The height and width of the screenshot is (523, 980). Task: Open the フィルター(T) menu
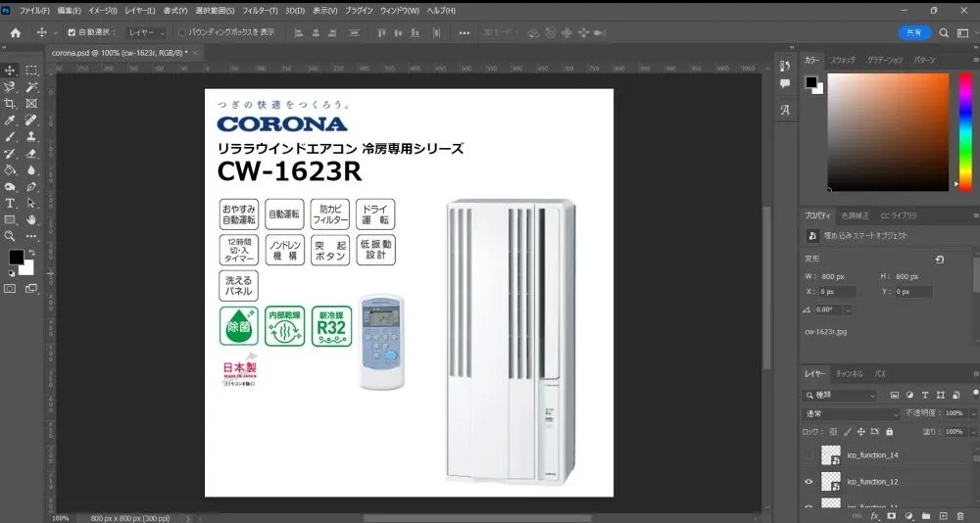click(259, 10)
